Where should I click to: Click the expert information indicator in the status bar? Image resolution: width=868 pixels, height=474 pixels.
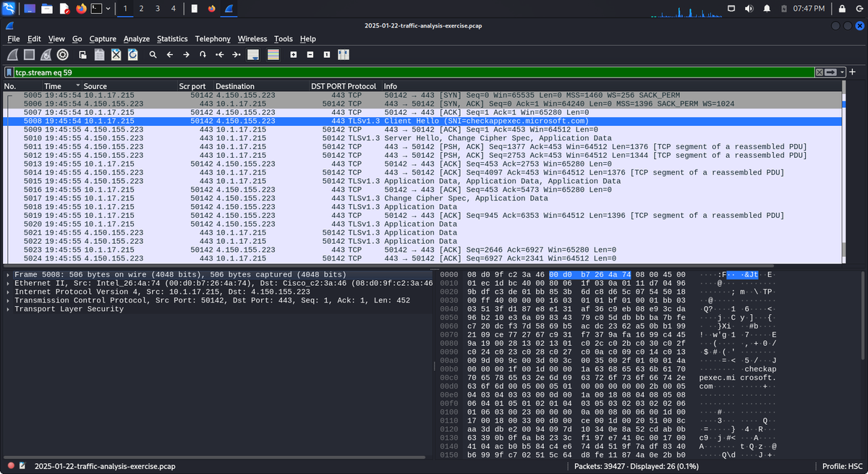click(11, 467)
